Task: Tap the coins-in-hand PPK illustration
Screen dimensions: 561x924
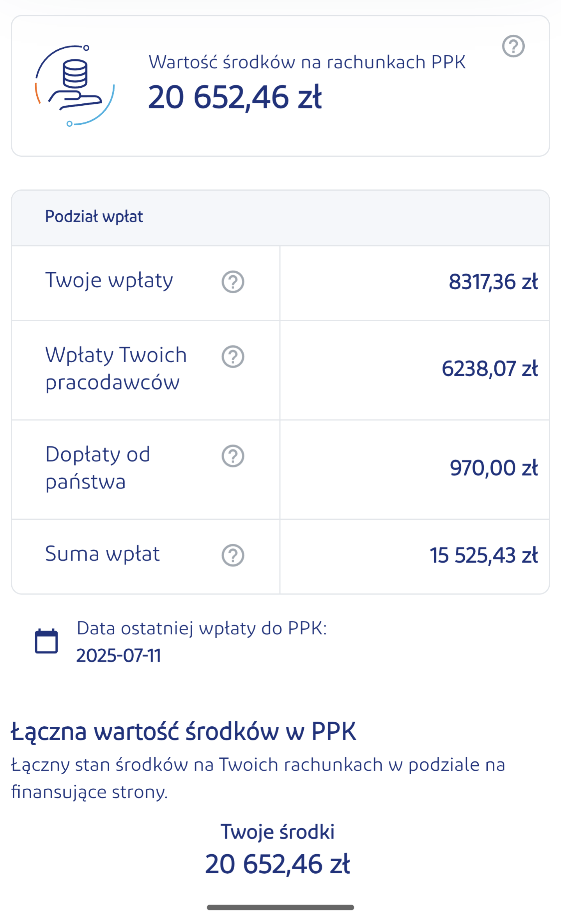Action: click(x=75, y=86)
